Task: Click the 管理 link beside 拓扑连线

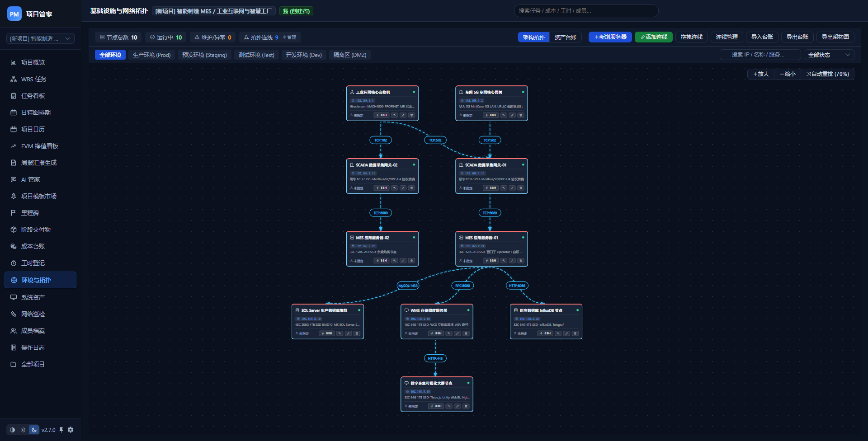Action: (x=290, y=38)
